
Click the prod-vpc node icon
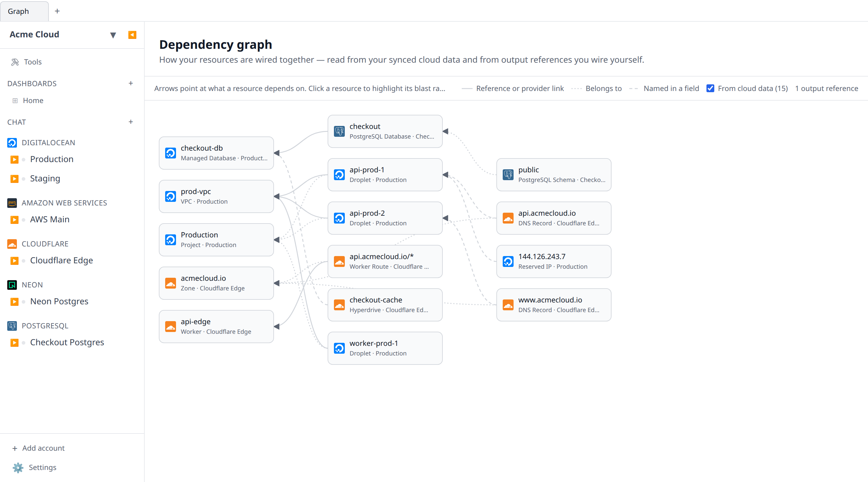pyautogui.click(x=171, y=196)
